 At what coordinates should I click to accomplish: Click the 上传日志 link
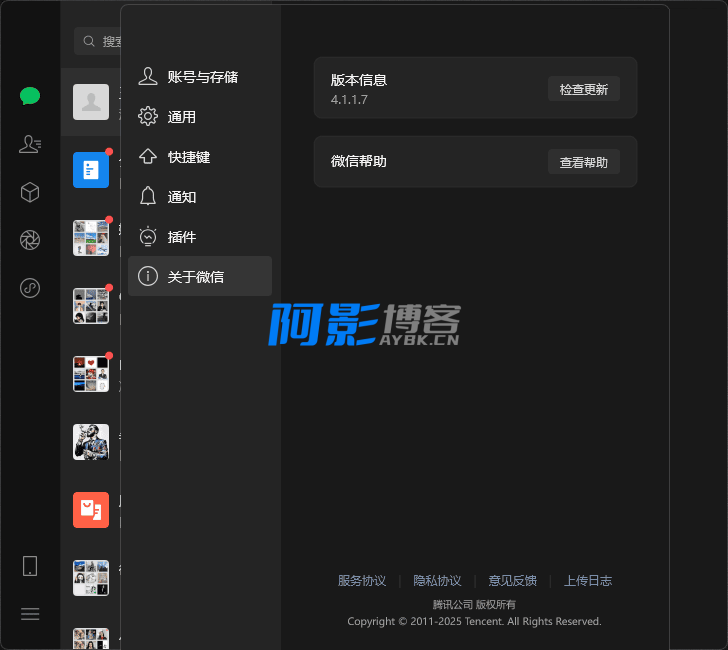pyautogui.click(x=587, y=581)
